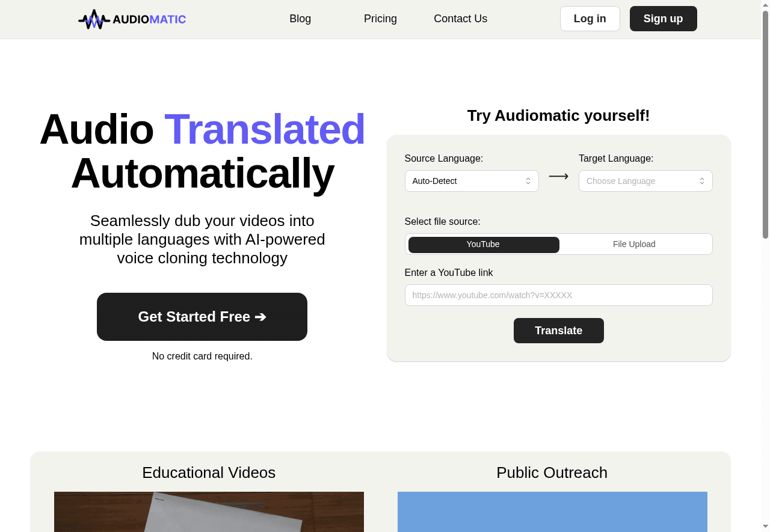Open the Choose Language target dropdown
The height and width of the screenshot is (532, 770).
(x=645, y=181)
